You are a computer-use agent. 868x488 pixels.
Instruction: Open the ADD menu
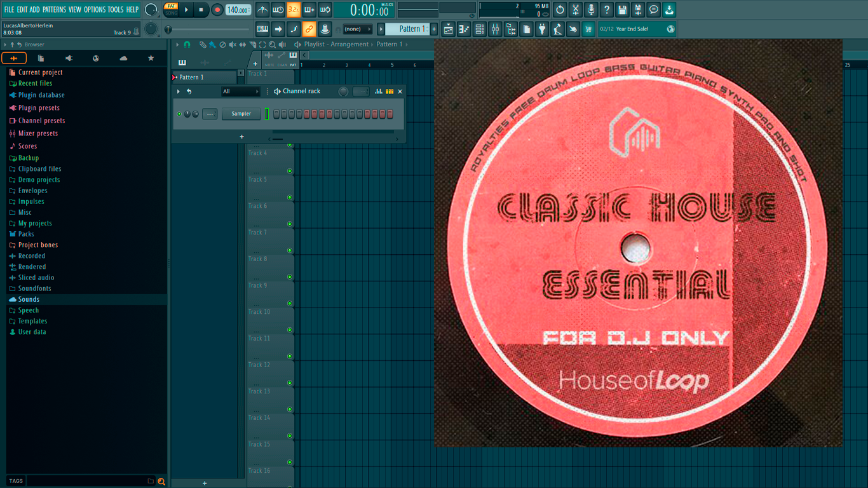tap(34, 10)
